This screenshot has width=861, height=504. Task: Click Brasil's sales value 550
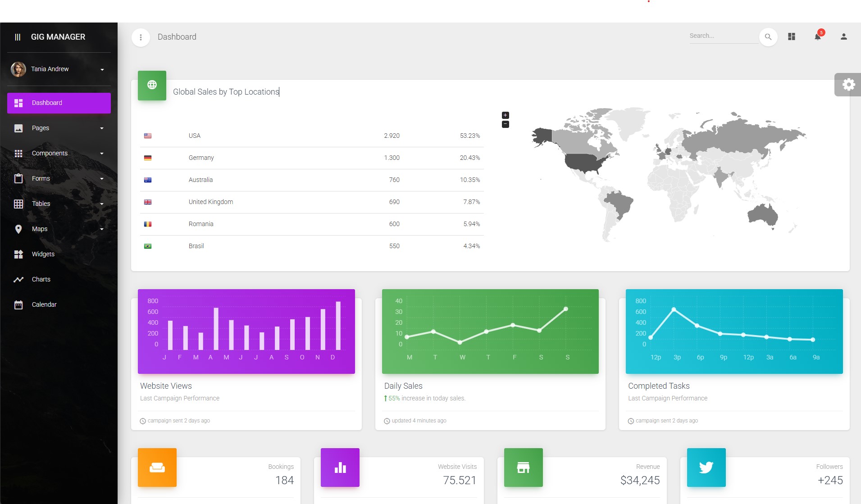pos(395,246)
